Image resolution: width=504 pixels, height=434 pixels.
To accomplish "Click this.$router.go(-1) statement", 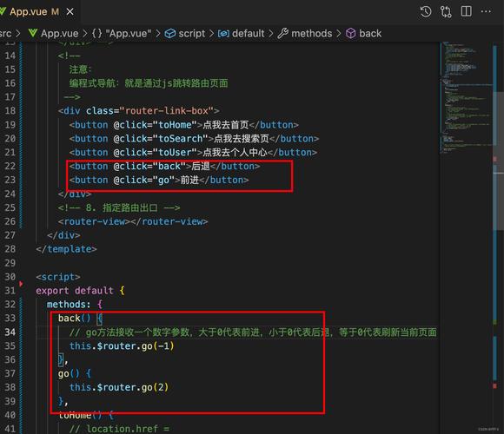I will (x=122, y=346).
